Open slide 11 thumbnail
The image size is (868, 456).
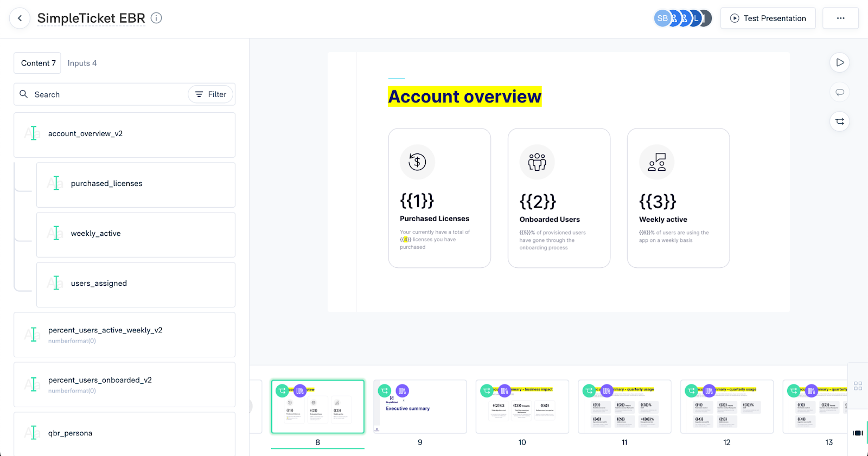point(624,407)
